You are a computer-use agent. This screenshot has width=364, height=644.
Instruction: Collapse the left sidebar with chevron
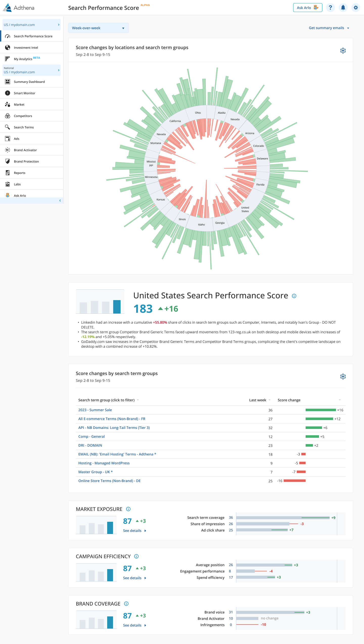pyautogui.click(x=60, y=201)
